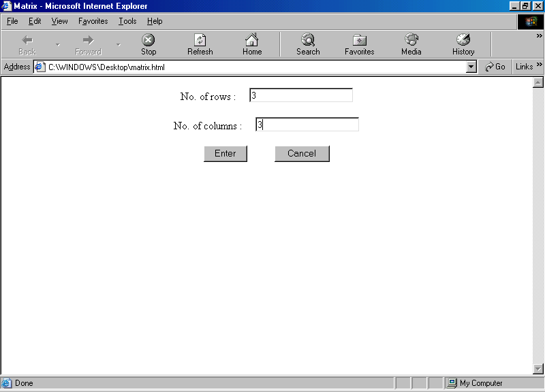545x392 pixels.
Task: Minimize the Internet Explorer window
Action: 514,6
